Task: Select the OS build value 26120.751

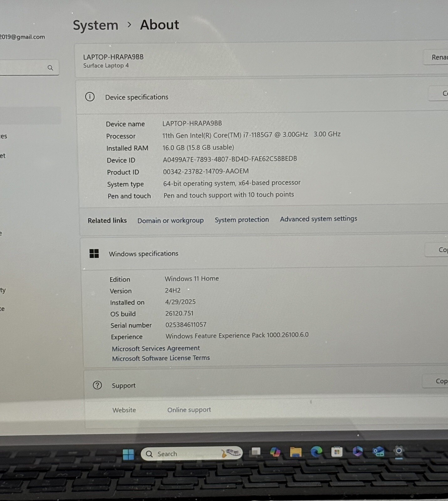Action: pos(179,313)
